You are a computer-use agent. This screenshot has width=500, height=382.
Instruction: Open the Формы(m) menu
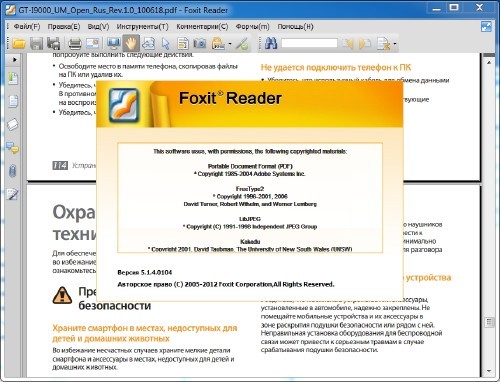[252, 27]
